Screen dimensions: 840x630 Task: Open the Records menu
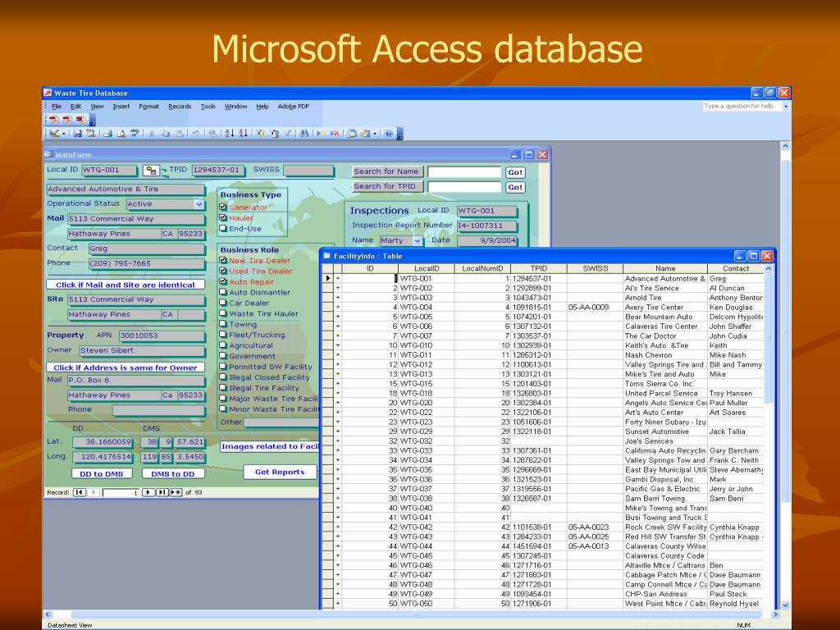(180, 107)
